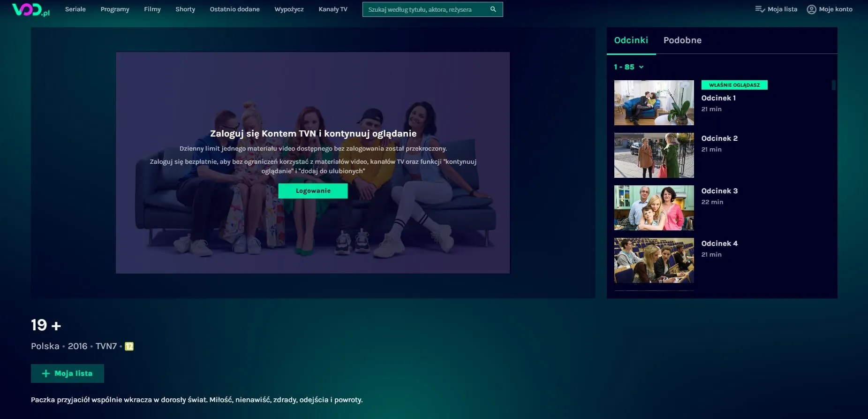Screen dimensions: 868x419
Task: Open the Filmy menu item
Action: (x=152, y=9)
